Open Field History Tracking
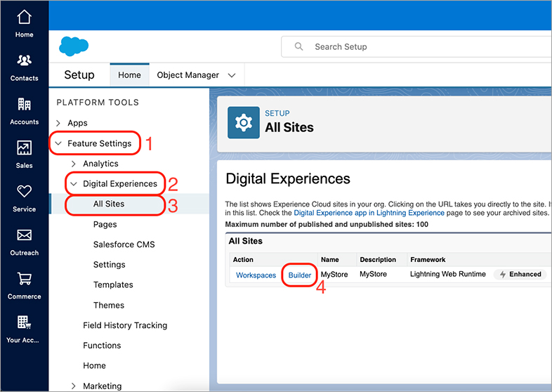The image size is (552, 392). coord(125,325)
